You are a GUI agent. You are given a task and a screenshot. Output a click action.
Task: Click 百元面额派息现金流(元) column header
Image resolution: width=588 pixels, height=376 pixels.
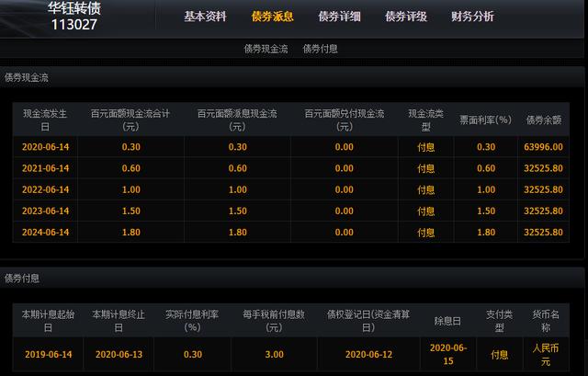237,120
